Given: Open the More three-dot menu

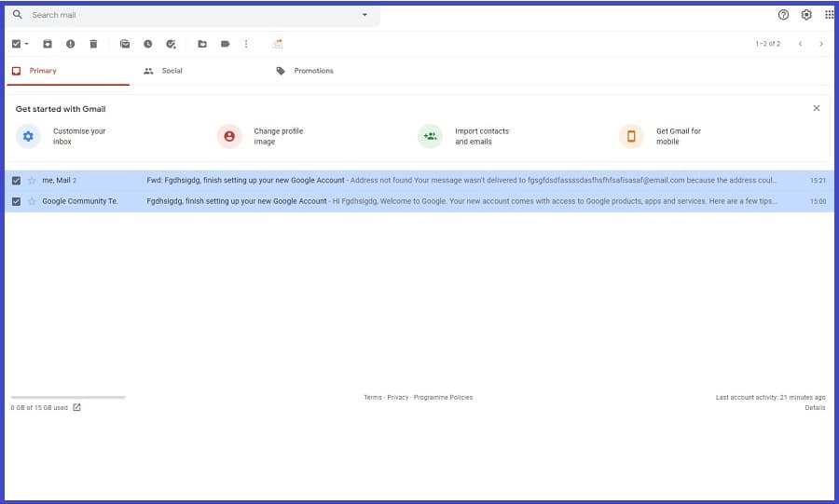Looking at the screenshot, I should click(246, 44).
